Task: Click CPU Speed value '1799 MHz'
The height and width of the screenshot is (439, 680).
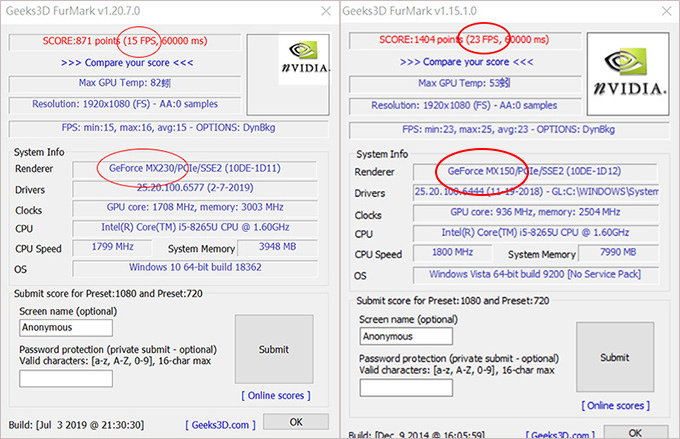Action: (x=112, y=247)
